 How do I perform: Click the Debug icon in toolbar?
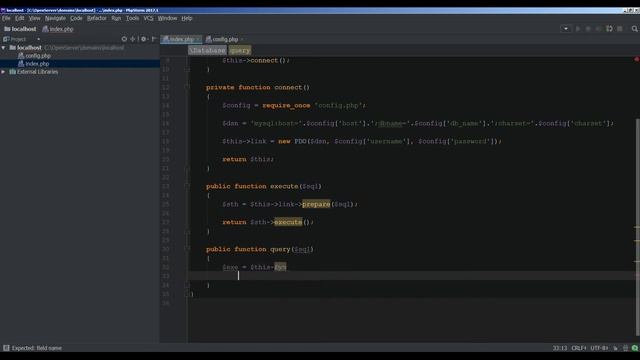pyautogui.click(x=588, y=29)
